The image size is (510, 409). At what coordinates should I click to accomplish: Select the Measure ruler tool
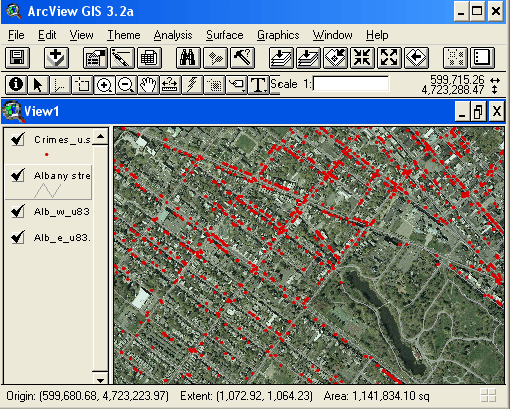(170, 84)
